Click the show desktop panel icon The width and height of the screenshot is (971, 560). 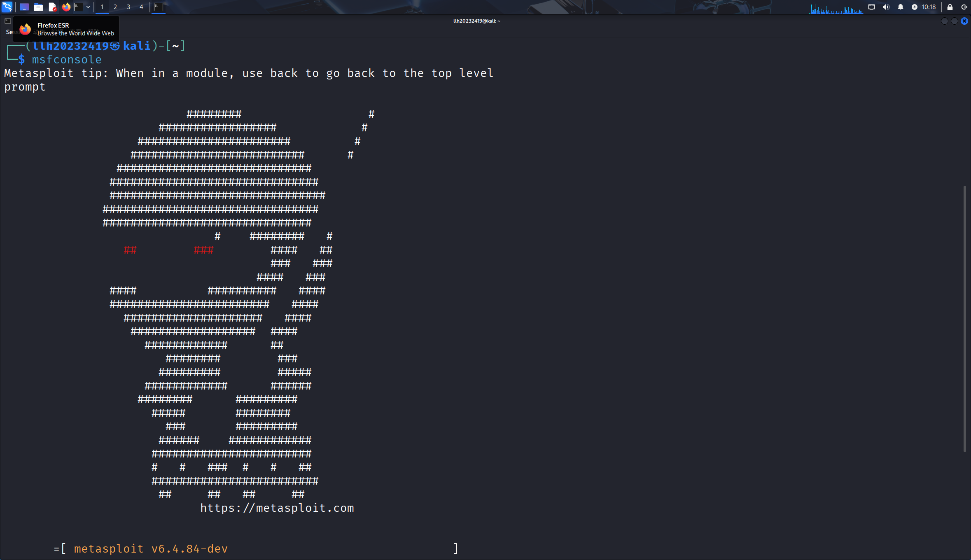(24, 7)
